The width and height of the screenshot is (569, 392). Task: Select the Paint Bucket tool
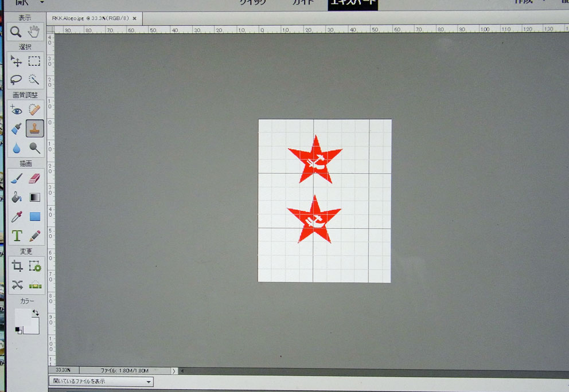coord(17,197)
